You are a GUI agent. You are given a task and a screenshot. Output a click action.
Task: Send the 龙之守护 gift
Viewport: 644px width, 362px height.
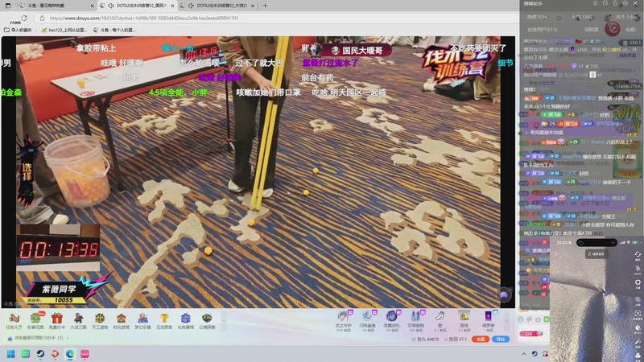343,320
